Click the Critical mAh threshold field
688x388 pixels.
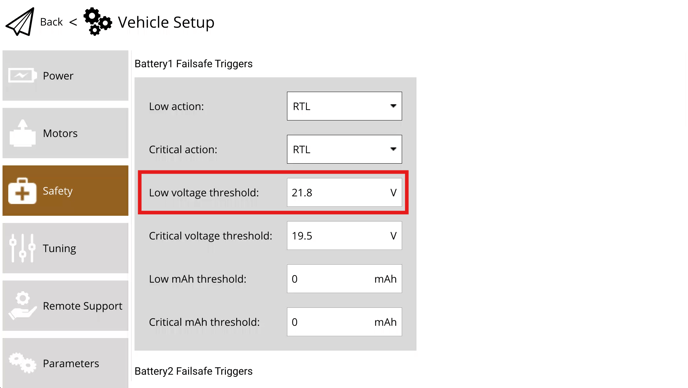[344, 322]
